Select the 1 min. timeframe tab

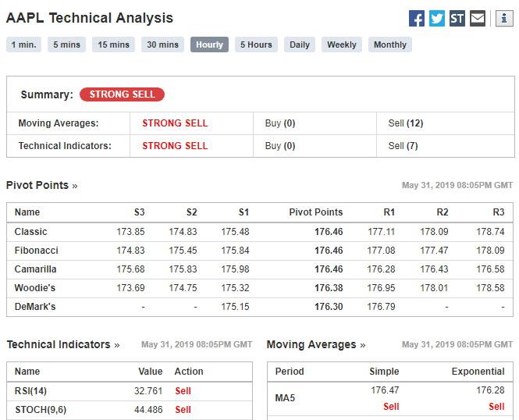[24, 44]
